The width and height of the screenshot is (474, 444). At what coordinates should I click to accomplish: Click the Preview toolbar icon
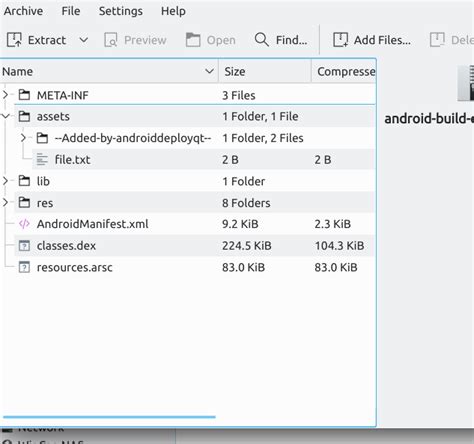coord(111,40)
